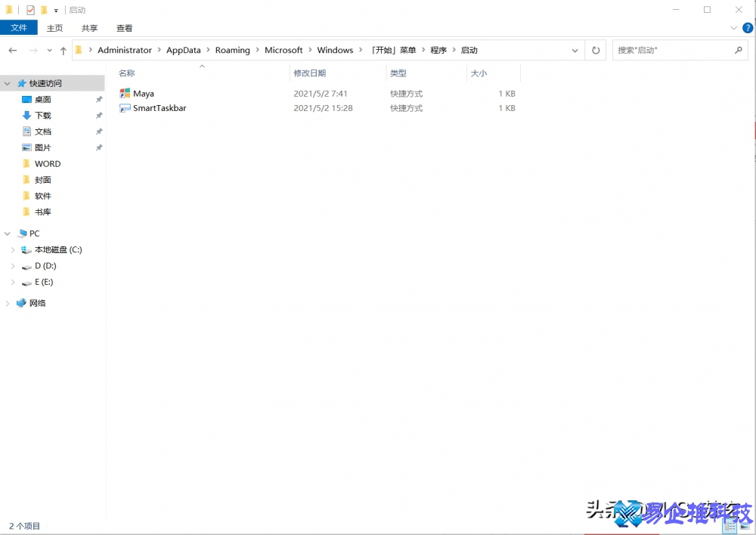This screenshot has width=756, height=535.
Task: Click the back navigation arrow
Action: coord(13,51)
